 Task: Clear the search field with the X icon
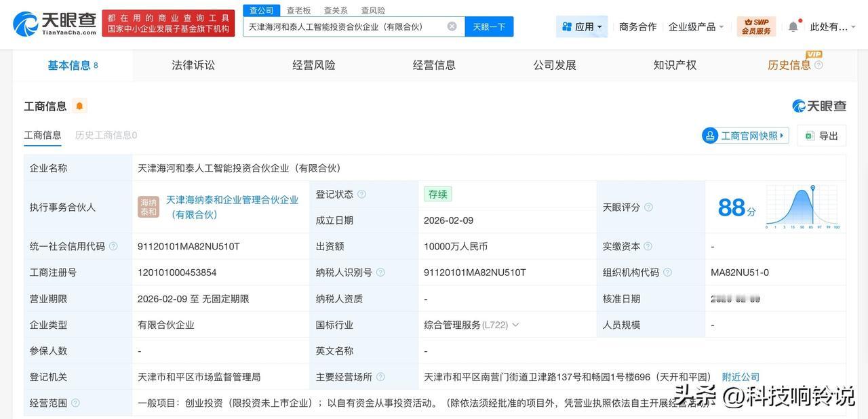[x=452, y=26]
